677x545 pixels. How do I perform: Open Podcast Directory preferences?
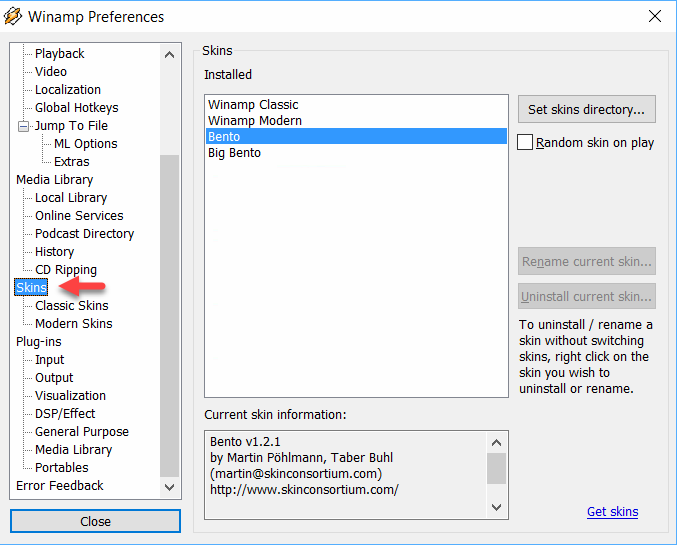point(85,234)
